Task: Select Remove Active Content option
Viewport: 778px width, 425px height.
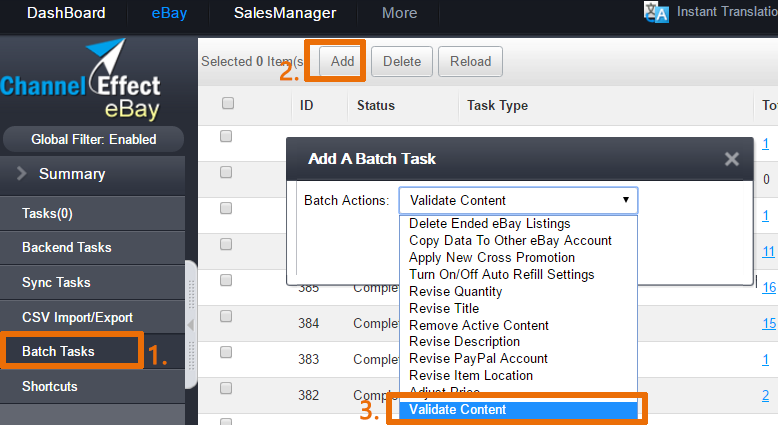Action: point(518,325)
